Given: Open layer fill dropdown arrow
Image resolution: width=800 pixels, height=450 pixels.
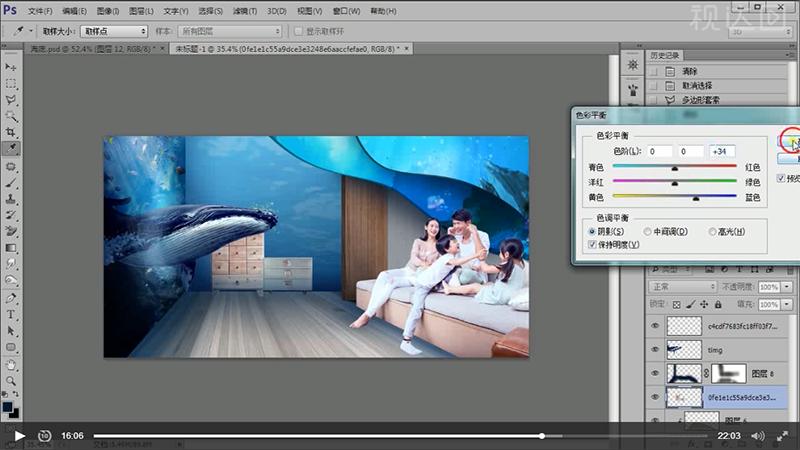Looking at the screenshot, I should [787, 305].
